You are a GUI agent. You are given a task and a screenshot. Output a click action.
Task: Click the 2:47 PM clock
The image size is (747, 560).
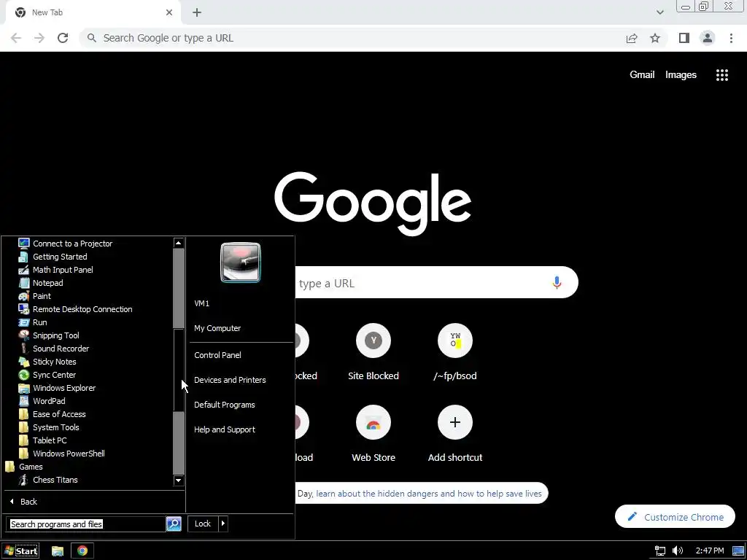pos(709,551)
